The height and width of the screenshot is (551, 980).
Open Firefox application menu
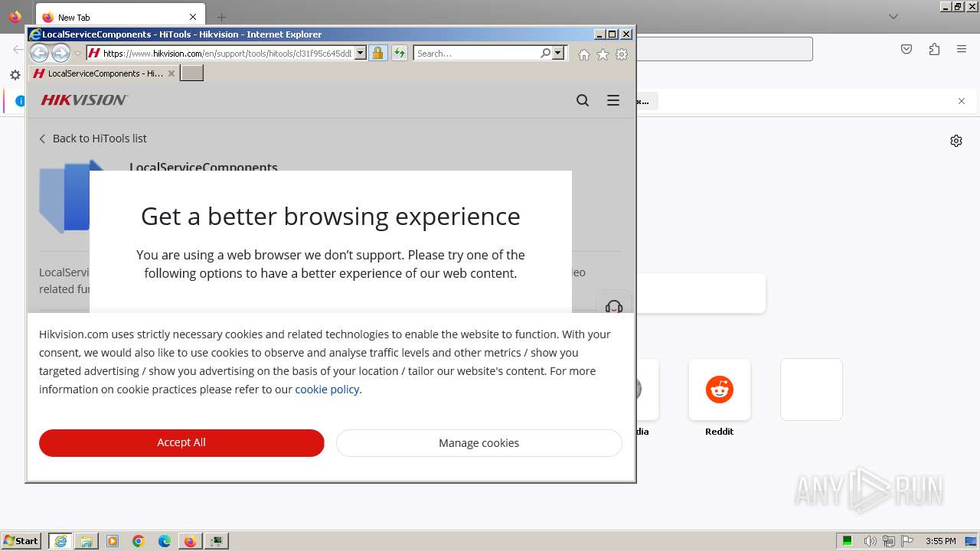click(962, 49)
